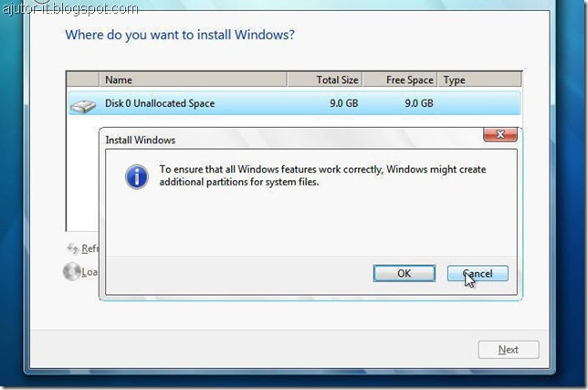The width and height of the screenshot is (588, 390).
Task: Click the Name column header
Action: tap(194, 79)
